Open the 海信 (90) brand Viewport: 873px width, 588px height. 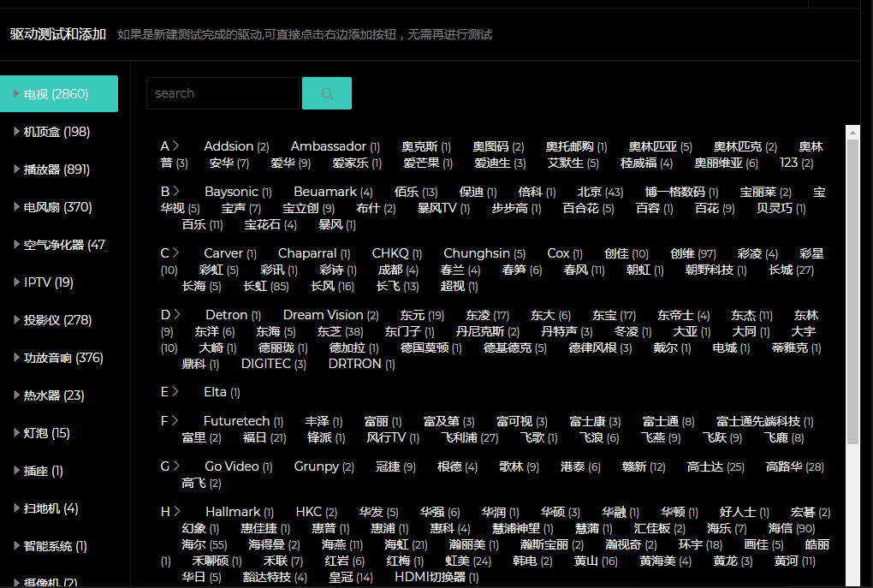(x=792, y=528)
